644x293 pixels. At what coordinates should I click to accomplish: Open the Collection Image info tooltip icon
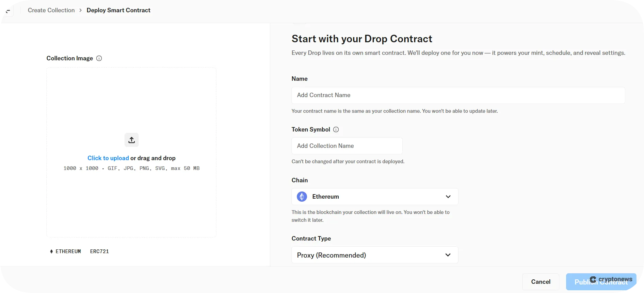(x=99, y=58)
